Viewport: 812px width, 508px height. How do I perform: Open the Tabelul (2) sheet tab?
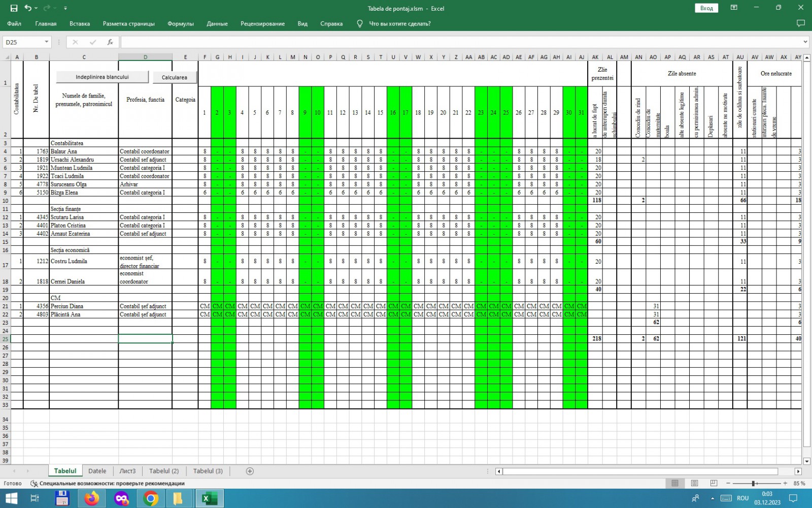coord(164,471)
